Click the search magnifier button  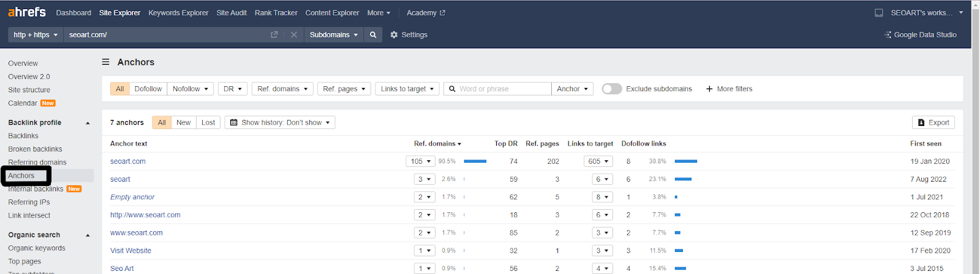click(372, 35)
